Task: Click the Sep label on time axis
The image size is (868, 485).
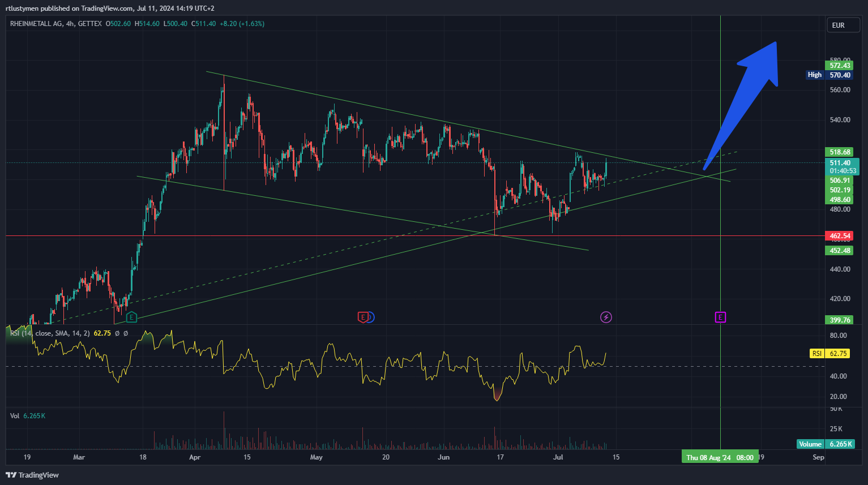Action: click(818, 457)
